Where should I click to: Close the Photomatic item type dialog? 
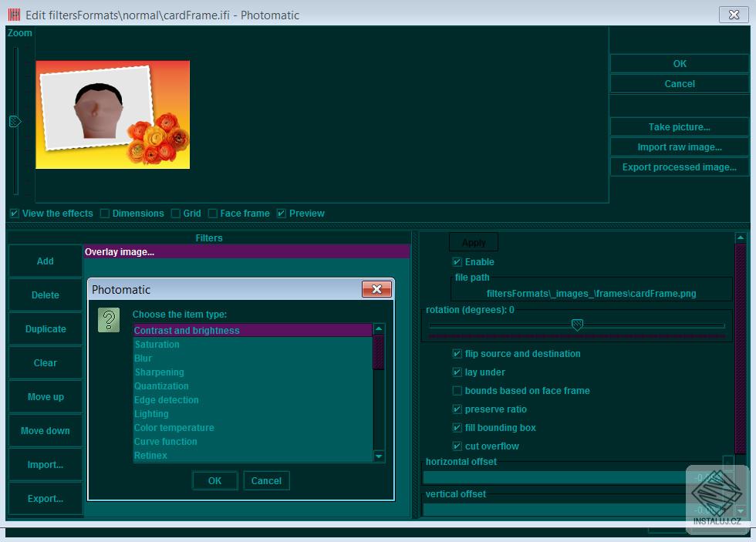[376, 289]
